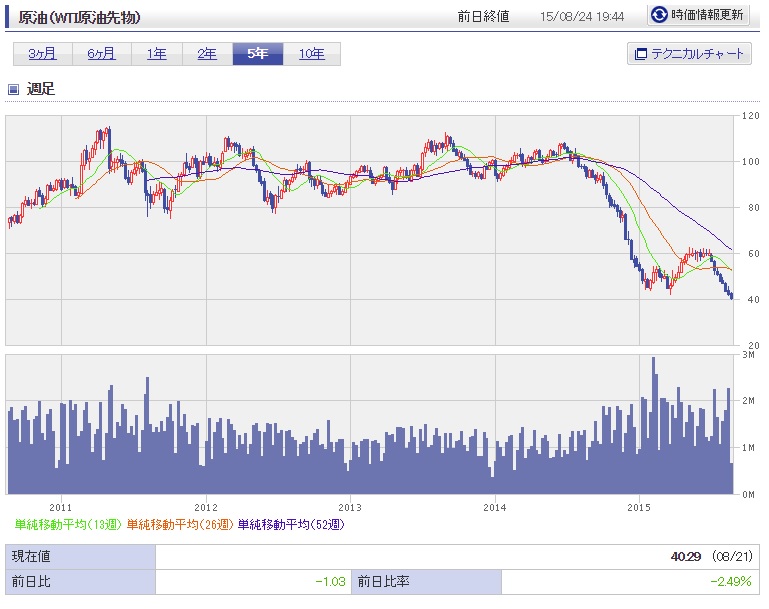This screenshot has width=769, height=609.
Task: Click the refresh icon beside 時価情報更新
Action: [x=659, y=15]
